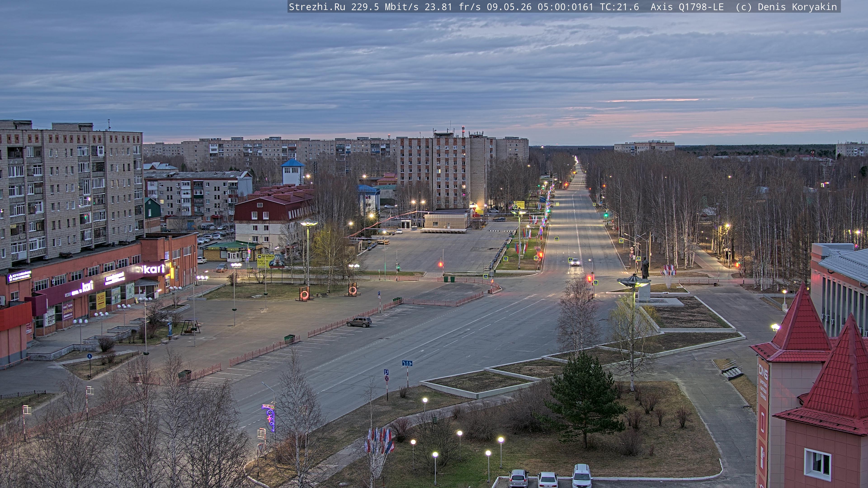Click the large illuminated kari store sign

click(x=154, y=269)
